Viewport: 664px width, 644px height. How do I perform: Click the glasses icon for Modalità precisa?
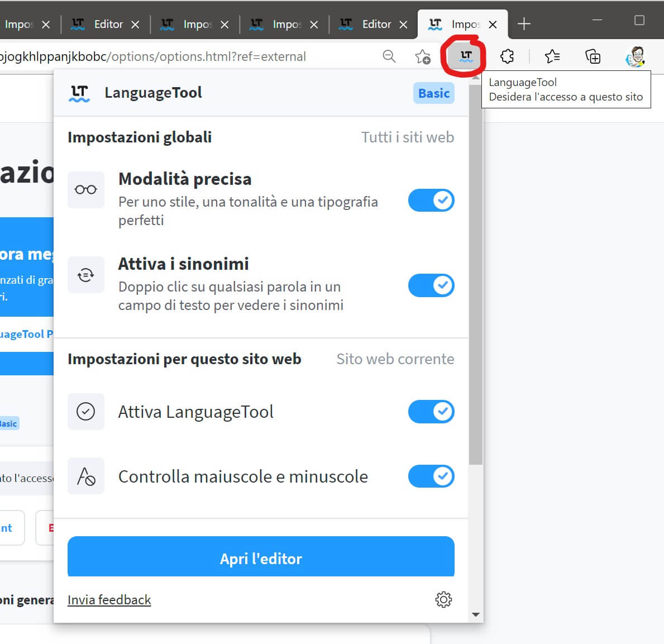click(85, 190)
